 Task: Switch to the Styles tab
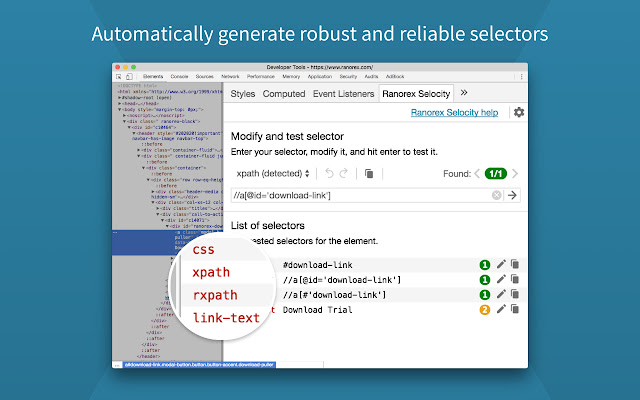[243, 94]
